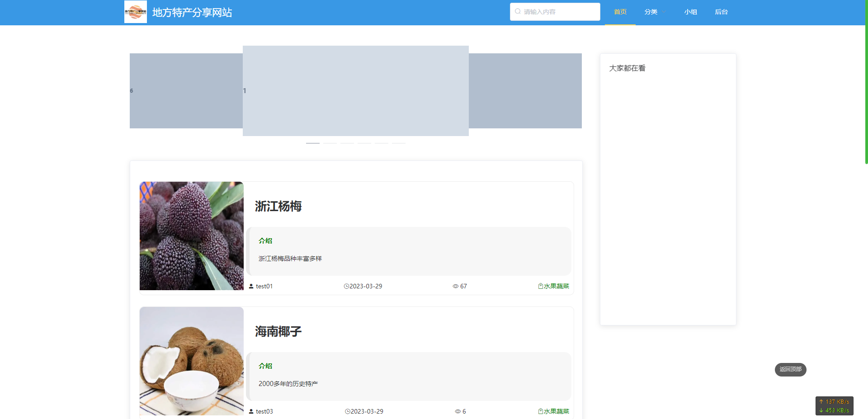Click the description 浙江杨梅品种丰富多样
Screen dimensions: 868x419
290,259
